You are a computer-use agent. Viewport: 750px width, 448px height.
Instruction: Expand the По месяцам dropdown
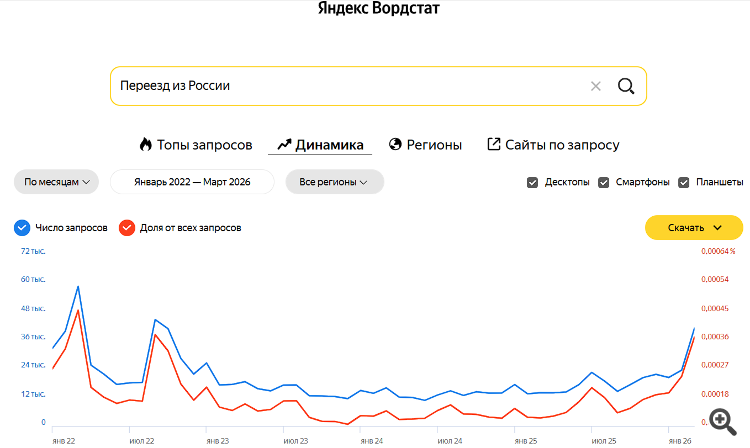click(56, 182)
